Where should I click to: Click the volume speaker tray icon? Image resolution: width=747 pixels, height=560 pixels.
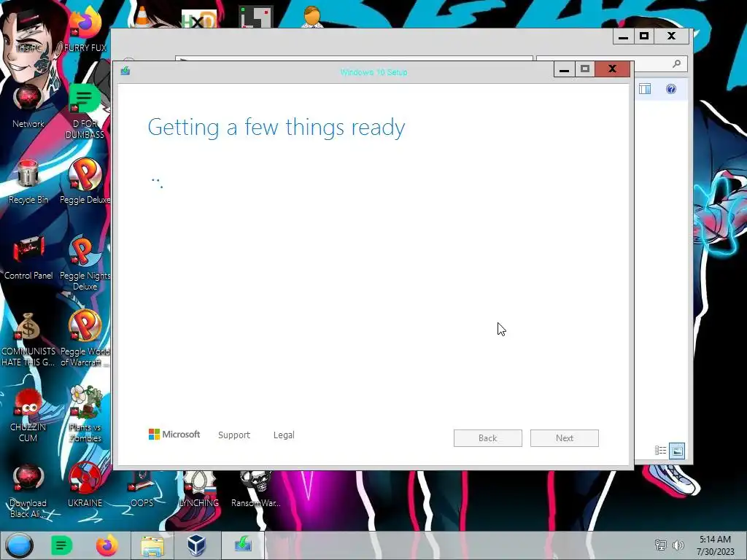pyautogui.click(x=678, y=545)
